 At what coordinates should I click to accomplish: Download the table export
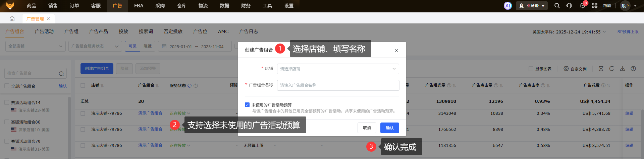[623, 69]
